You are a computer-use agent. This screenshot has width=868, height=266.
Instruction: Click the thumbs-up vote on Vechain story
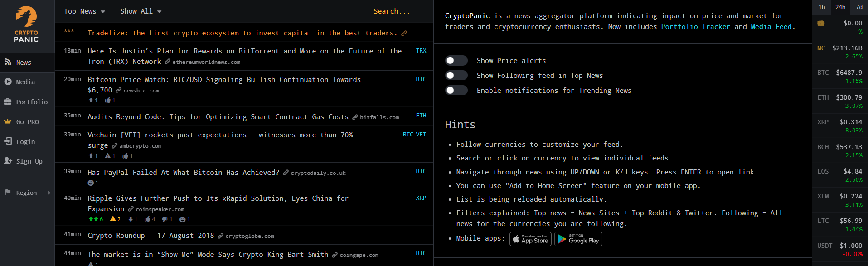125,156
